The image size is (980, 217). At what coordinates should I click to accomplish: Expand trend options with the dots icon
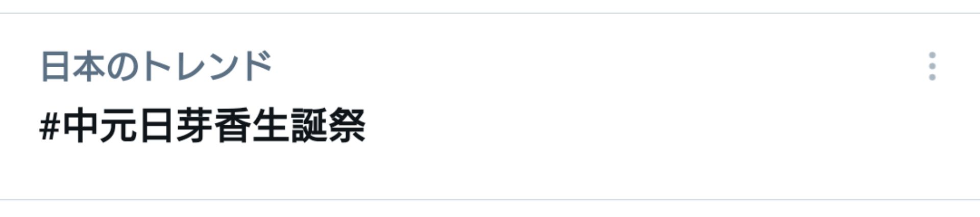pos(932,66)
